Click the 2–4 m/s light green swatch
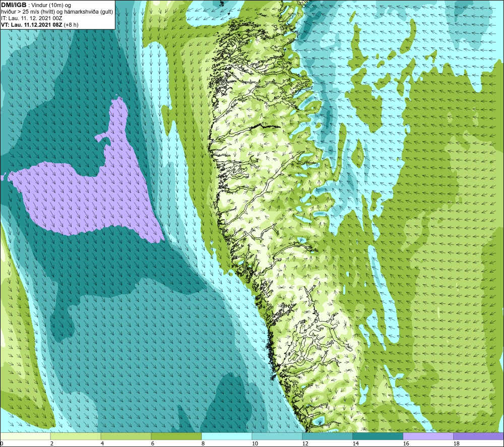 (x=76, y=436)
